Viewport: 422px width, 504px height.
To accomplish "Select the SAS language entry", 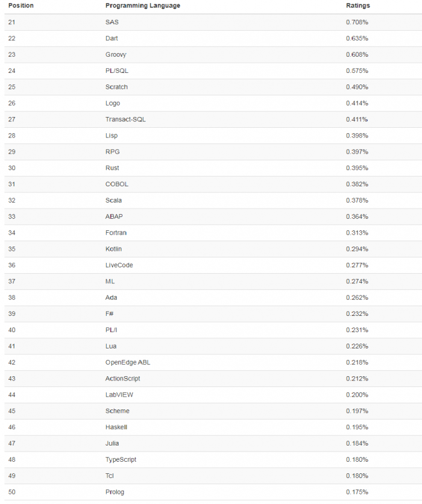I will pos(112,22).
